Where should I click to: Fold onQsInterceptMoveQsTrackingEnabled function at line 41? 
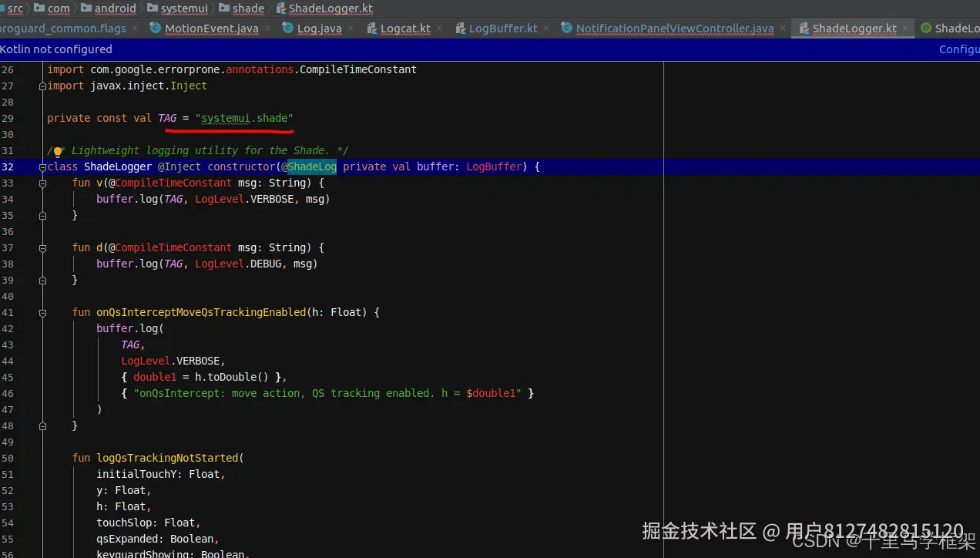pos(42,313)
